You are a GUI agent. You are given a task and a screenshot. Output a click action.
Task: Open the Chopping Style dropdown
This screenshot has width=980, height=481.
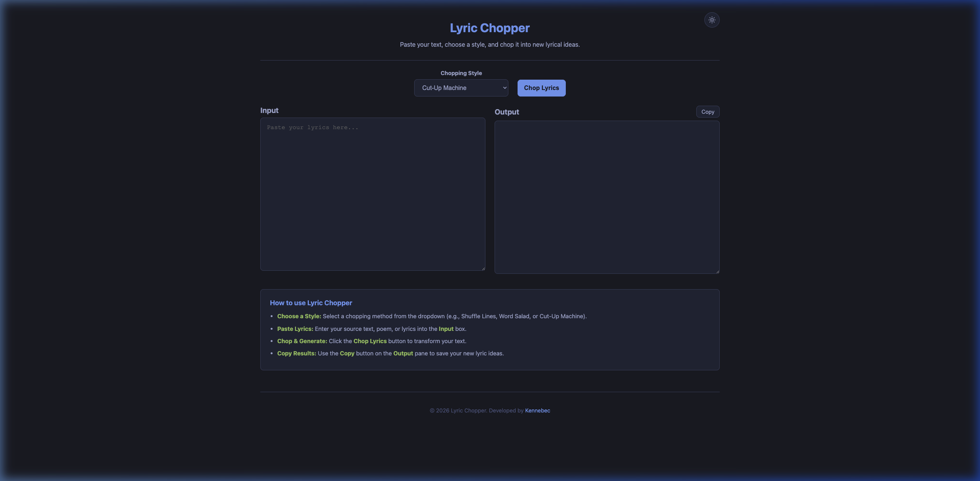click(x=461, y=88)
